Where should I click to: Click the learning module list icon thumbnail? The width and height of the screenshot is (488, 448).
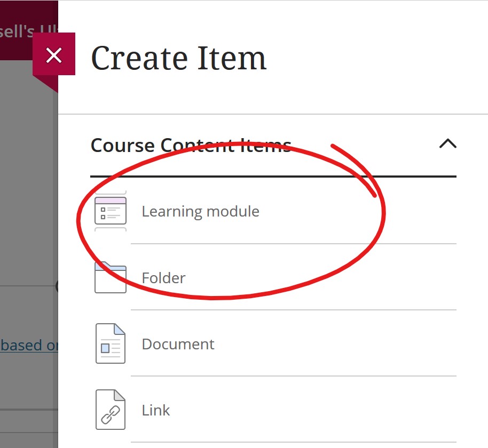(x=110, y=211)
